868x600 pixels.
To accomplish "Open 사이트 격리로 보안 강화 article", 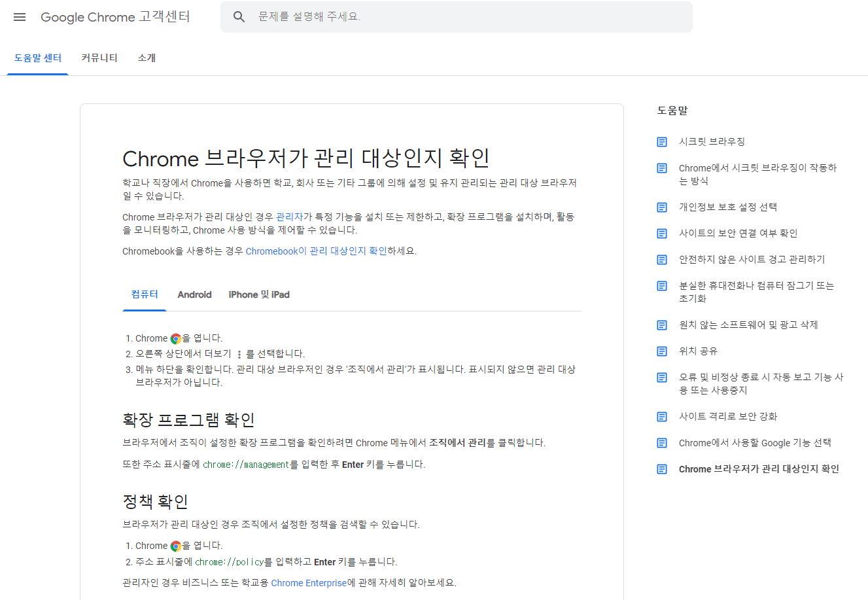I will (728, 416).
